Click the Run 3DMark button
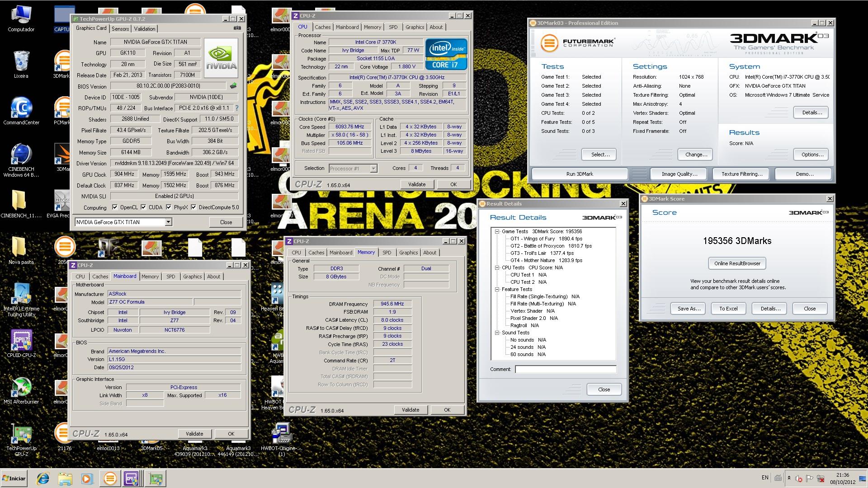The width and height of the screenshot is (868, 488). pos(580,174)
